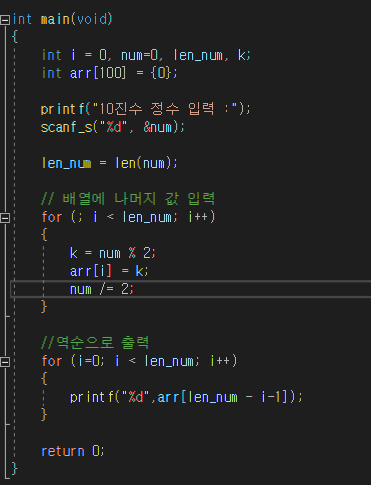Collapse the first for loop block
Viewport: 371px width, 485px height.
(x=5, y=218)
